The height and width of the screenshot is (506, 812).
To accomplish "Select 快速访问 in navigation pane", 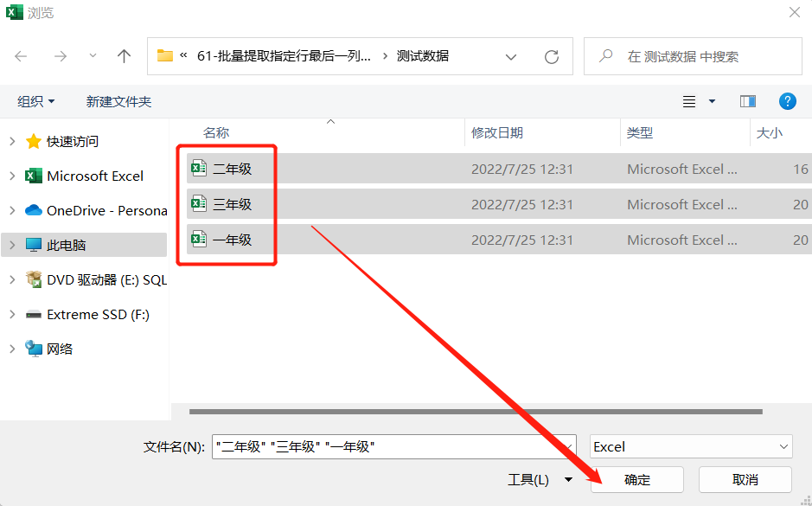I will pos(73,141).
